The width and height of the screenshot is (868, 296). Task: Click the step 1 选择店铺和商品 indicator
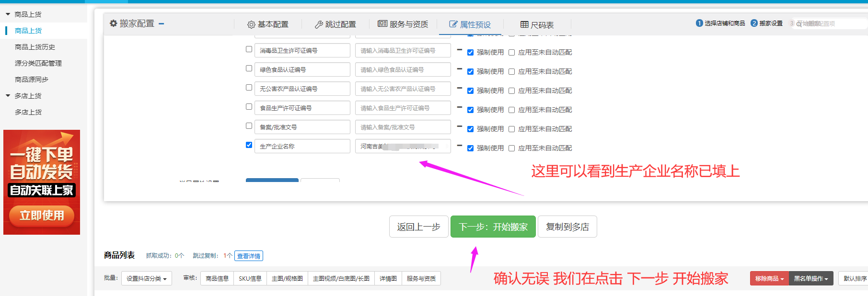click(x=720, y=23)
